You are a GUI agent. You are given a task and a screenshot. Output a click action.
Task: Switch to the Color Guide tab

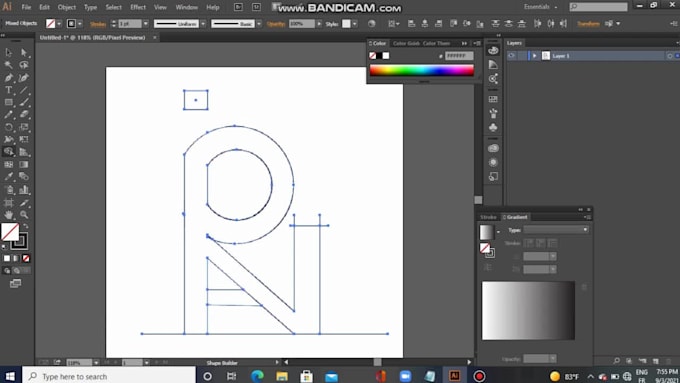[406, 43]
